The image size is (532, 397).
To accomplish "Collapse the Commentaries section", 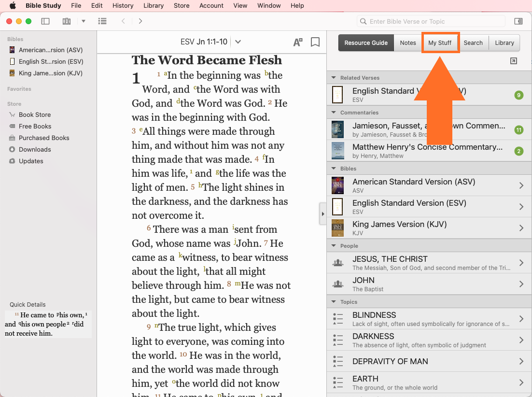I will click(333, 113).
